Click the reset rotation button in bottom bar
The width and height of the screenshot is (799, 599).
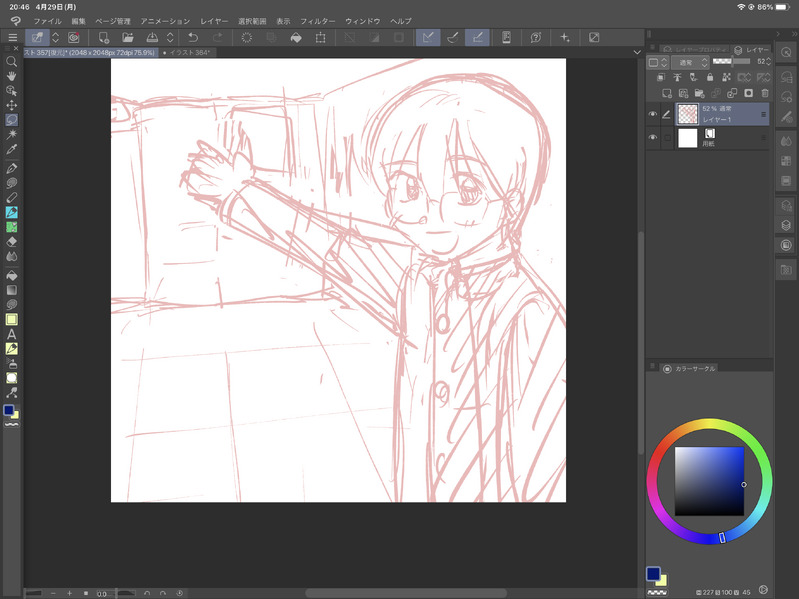pyautogui.click(x=179, y=593)
